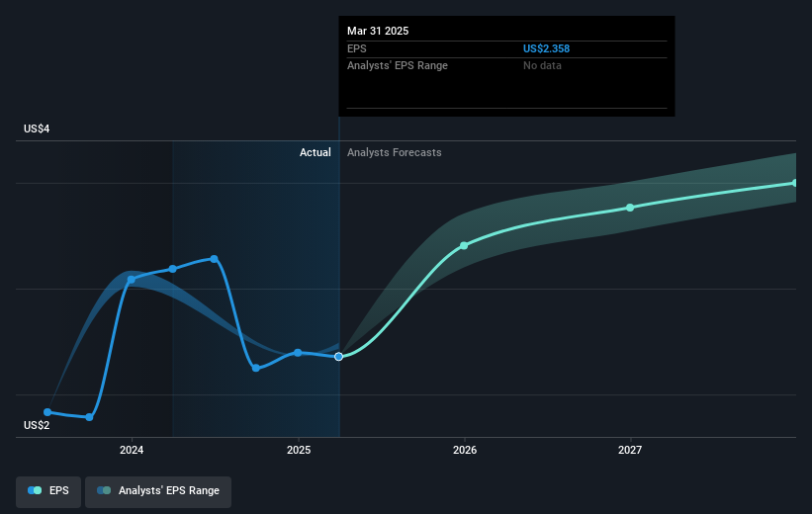Click the 2026 x-axis label
The height and width of the screenshot is (514, 812).
tap(465, 450)
